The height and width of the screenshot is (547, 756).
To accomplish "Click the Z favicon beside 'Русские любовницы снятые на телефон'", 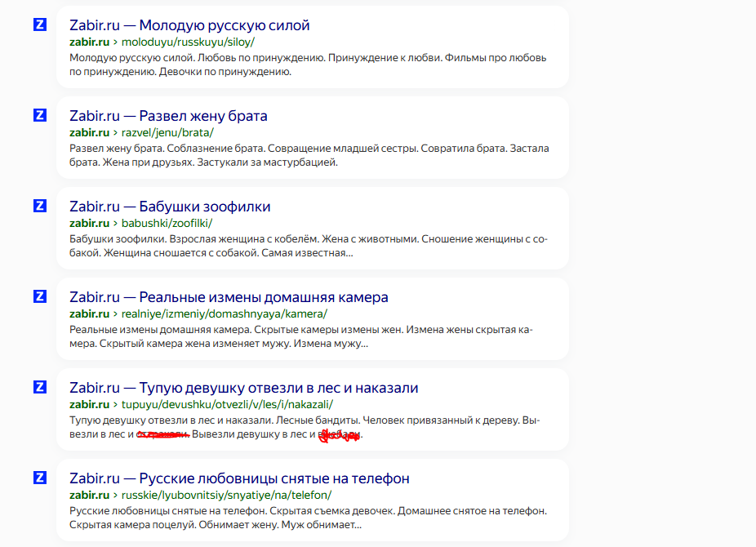I will tap(40, 478).
